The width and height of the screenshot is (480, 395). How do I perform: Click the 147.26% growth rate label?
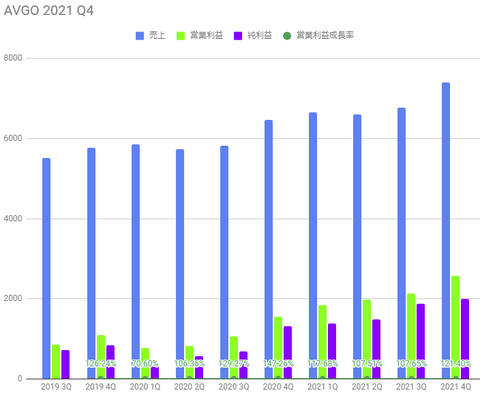[x=278, y=363]
